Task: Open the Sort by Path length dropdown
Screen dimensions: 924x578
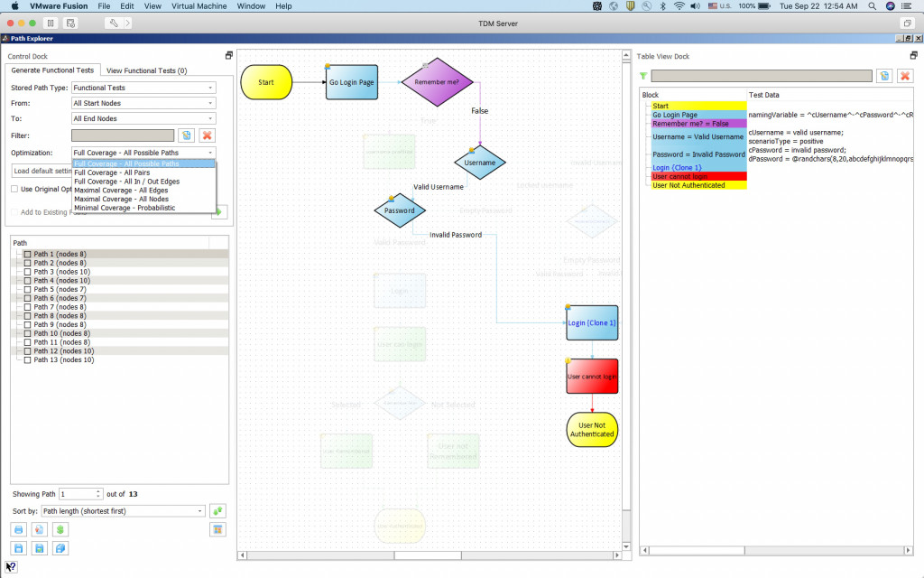Action: [123, 511]
